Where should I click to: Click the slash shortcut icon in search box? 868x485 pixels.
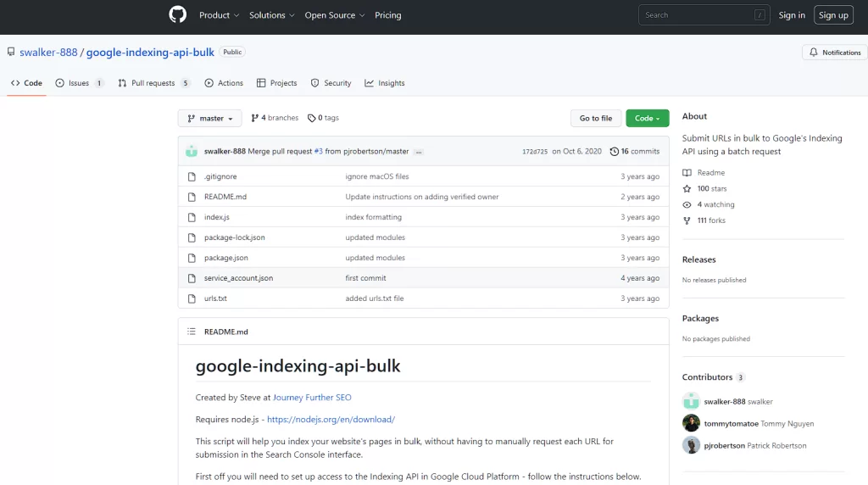coord(759,15)
